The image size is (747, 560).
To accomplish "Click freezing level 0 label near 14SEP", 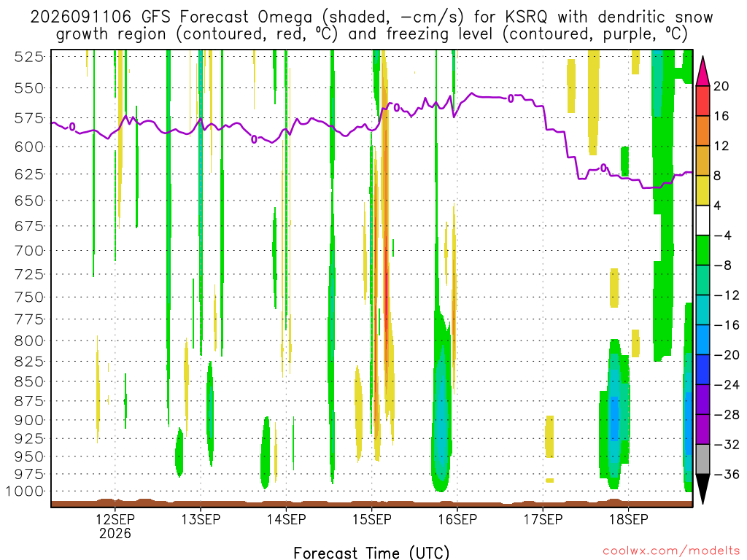I will [x=254, y=139].
